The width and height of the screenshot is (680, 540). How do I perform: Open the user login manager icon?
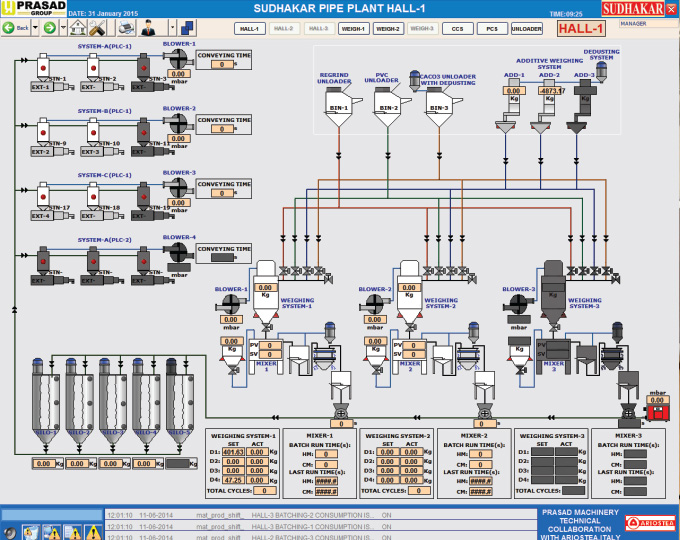tap(149, 28)
